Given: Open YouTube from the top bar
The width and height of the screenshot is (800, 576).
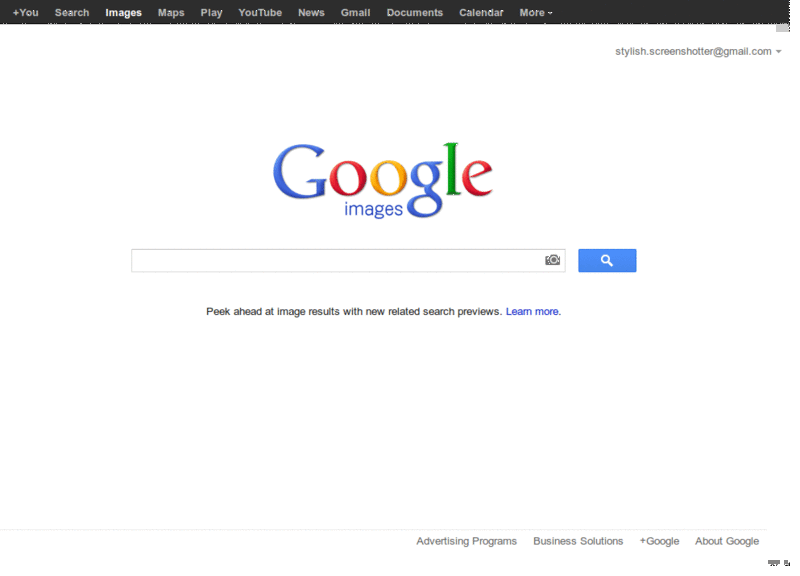Looking at the screenshot, I should (260, 13).
